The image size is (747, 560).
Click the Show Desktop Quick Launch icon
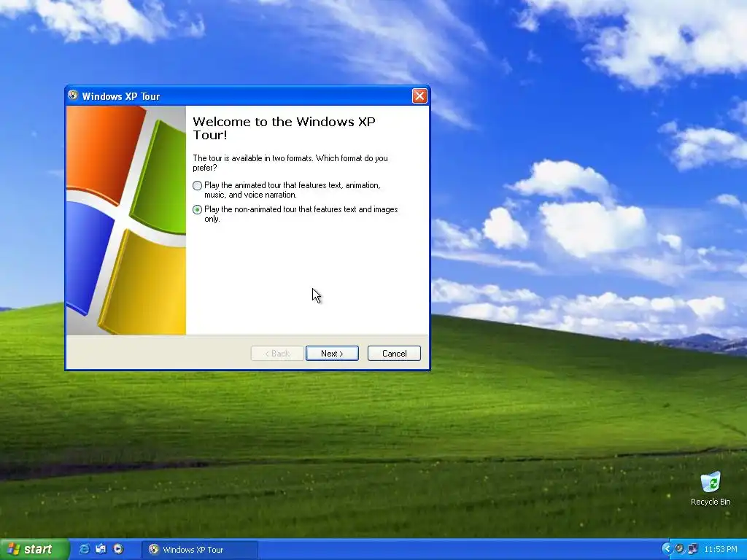(x=101, y=549)
